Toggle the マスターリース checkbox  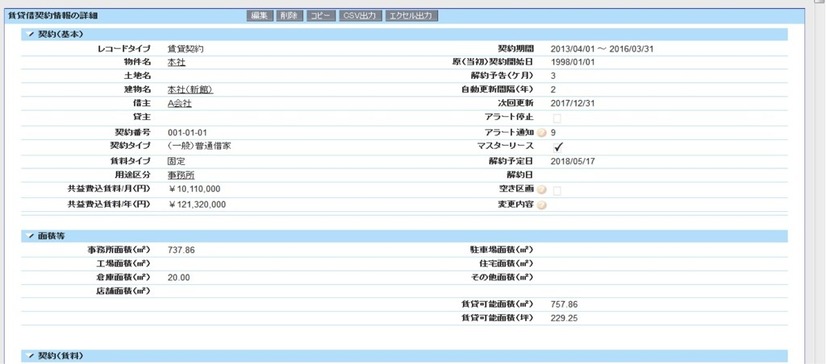(x=558, y=146)
